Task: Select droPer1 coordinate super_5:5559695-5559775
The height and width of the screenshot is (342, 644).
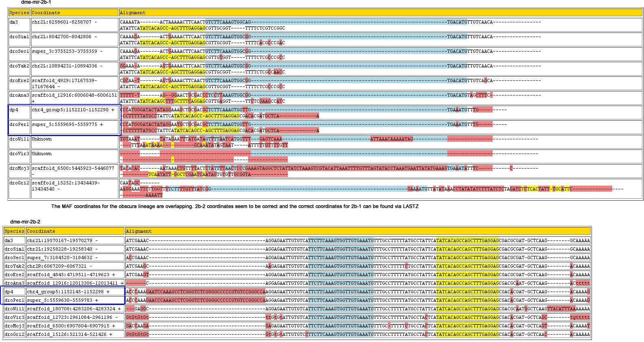Action: 67,125
